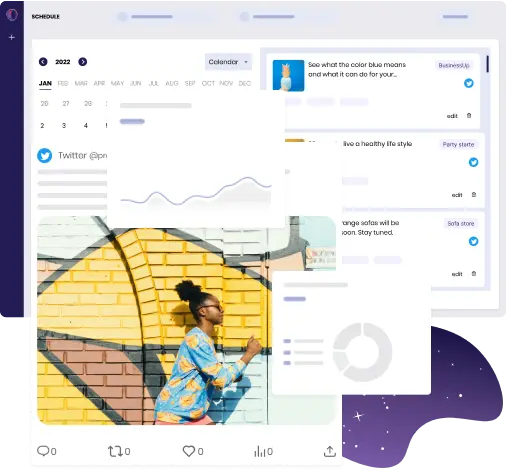This screenshot has height=471, width=506.
Task: Go to previous year with left arrow
Action: click(x=43, y=62)
